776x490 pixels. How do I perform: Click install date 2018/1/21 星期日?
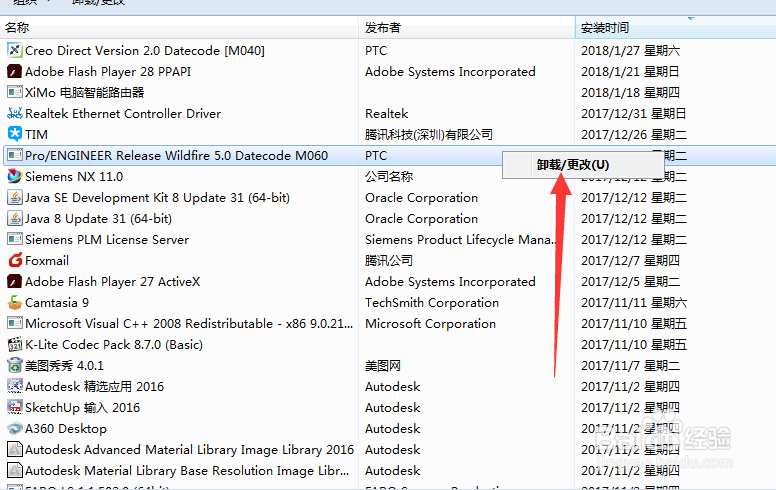coord(630,72)
